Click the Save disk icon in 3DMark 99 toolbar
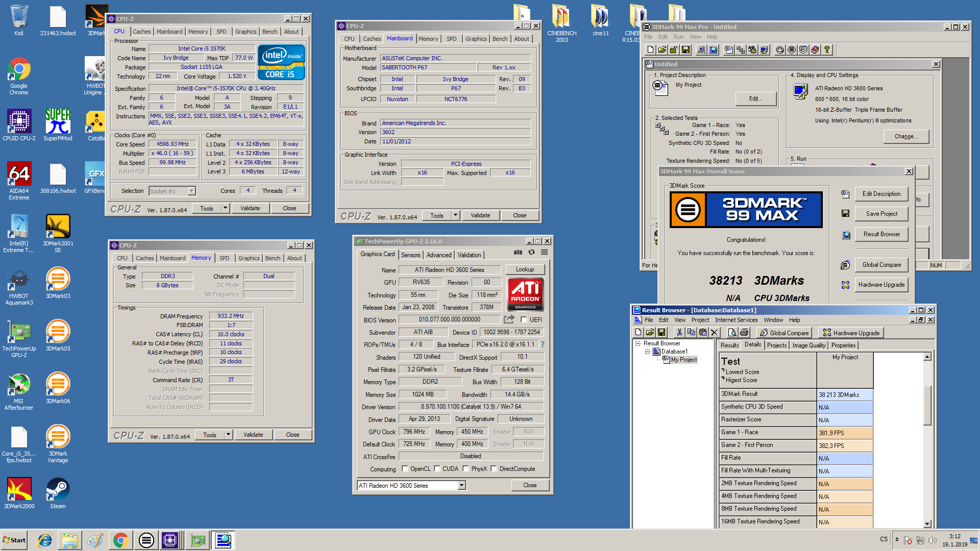 point(685,49)
